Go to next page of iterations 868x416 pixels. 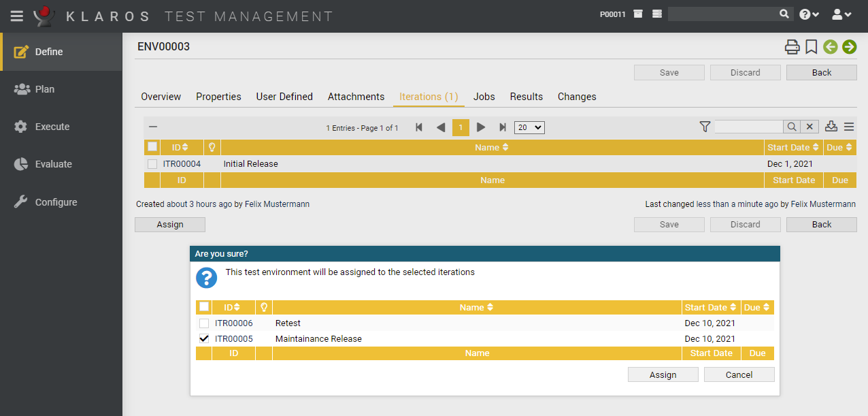pyautogui.click(x=481, y=127)
